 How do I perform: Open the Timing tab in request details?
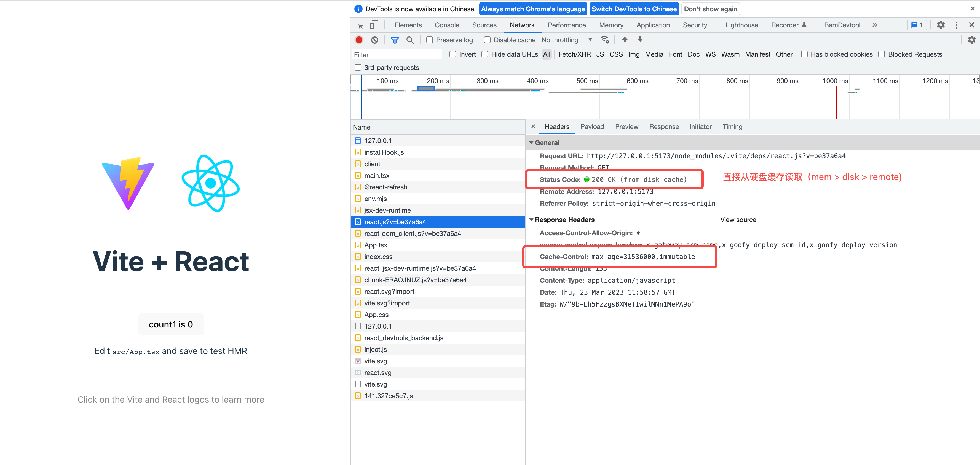pos(732,127)
